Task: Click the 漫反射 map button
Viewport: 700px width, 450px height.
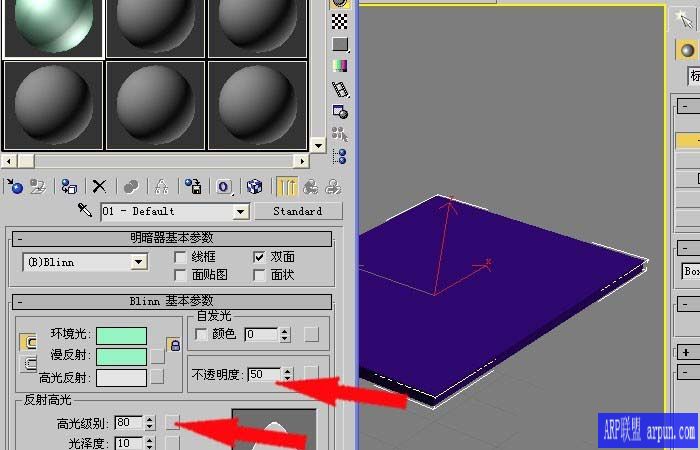Action: point(157,356)
